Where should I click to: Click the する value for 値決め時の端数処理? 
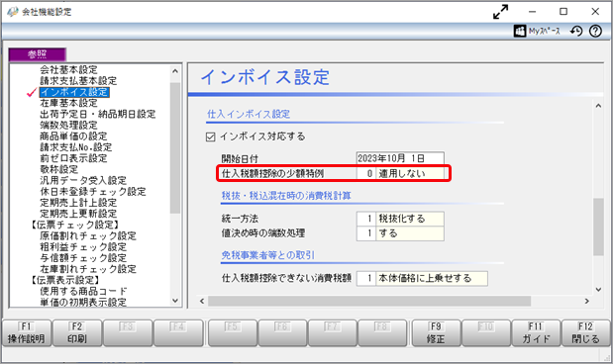(x=410, y=233)
